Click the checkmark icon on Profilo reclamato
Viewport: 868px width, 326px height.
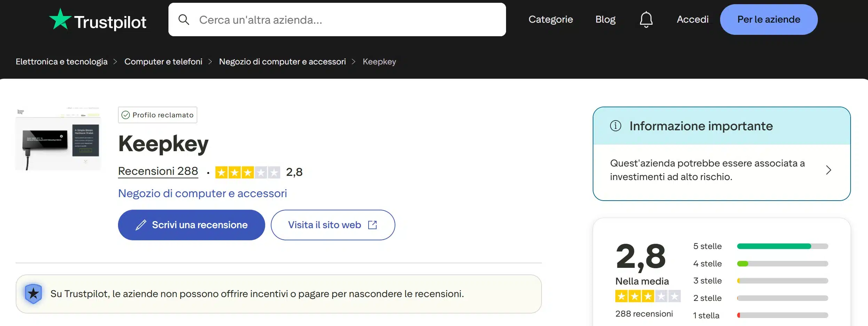[126, 115]
